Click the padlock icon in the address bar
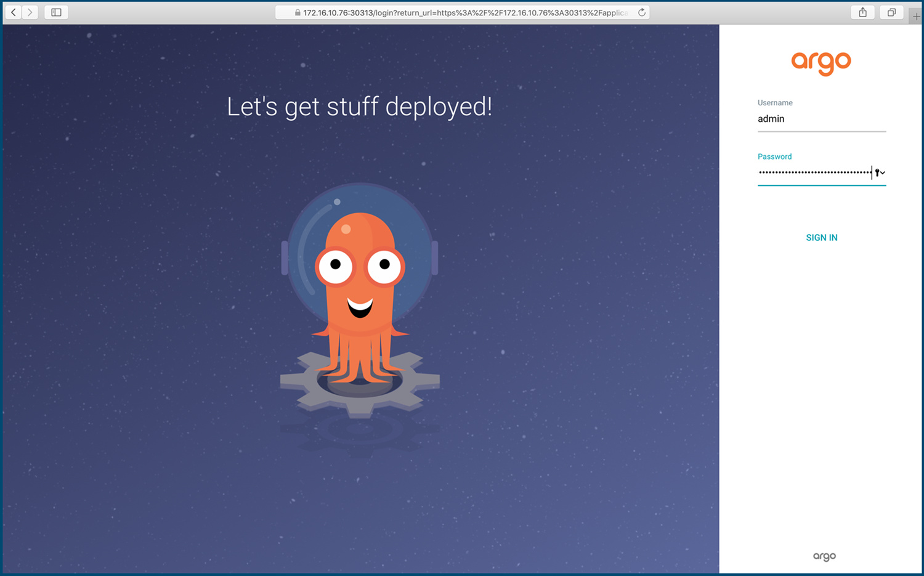The width and height of the screenshot is (924, 576). click(x=298, y=13)
